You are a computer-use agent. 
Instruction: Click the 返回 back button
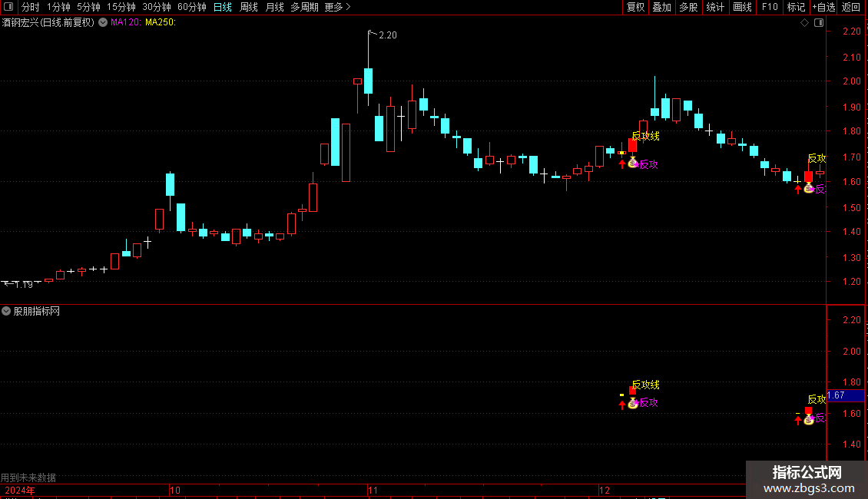851,7
